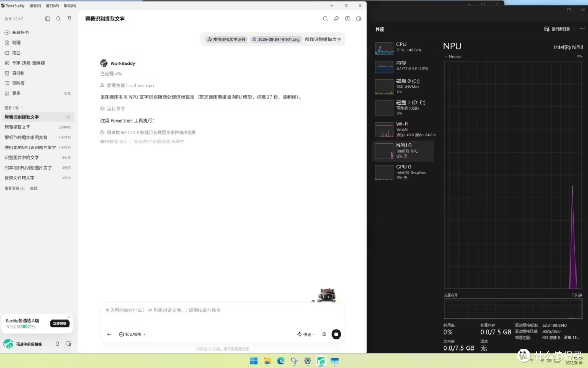Select NPU 0 in Task Manager
The width and height of the screenshot is (588, 368).
tap(404, 151)
